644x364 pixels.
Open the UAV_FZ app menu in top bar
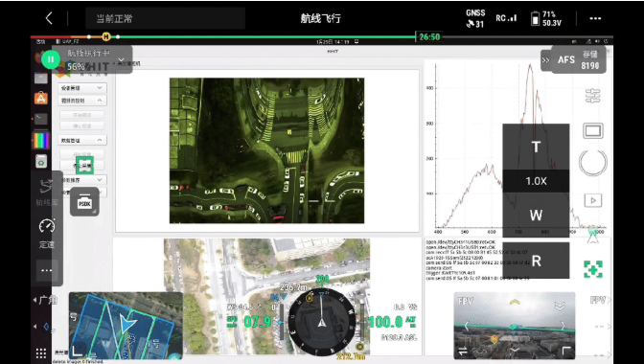point(67,41)
